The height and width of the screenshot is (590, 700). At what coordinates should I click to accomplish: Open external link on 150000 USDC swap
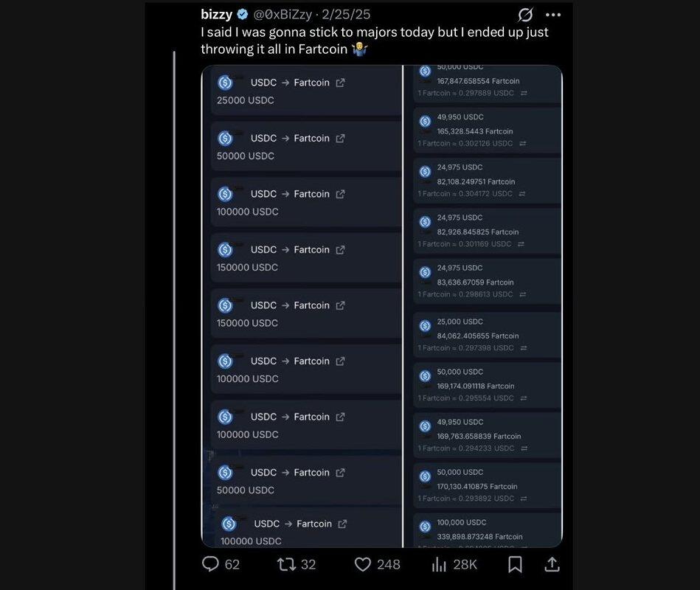(340, 250)
